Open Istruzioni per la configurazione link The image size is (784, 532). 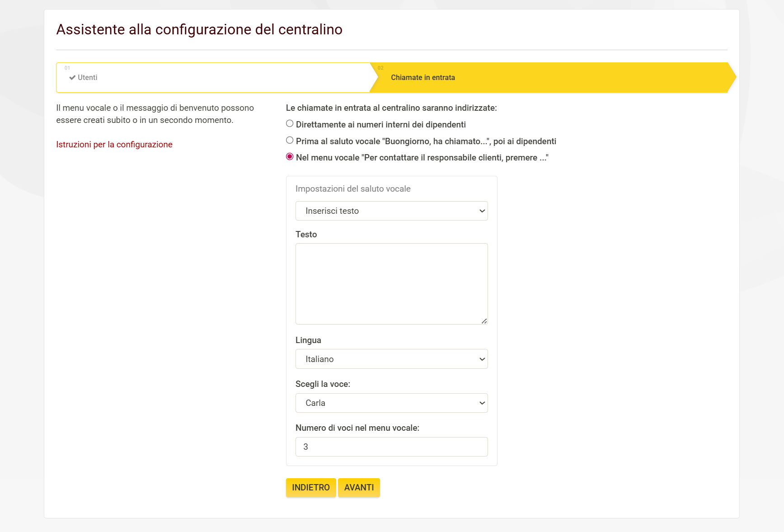pyautogui.click(x=114, y=144)
